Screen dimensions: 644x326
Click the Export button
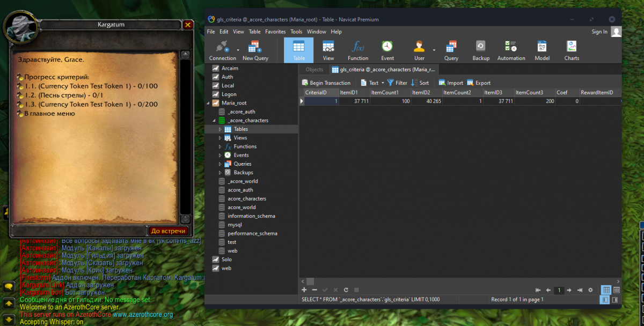[479, 83]
